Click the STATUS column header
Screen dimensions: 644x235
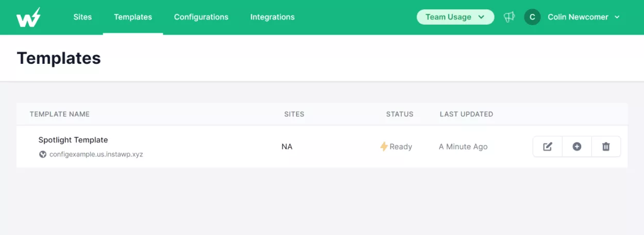[x=400, y=114]
